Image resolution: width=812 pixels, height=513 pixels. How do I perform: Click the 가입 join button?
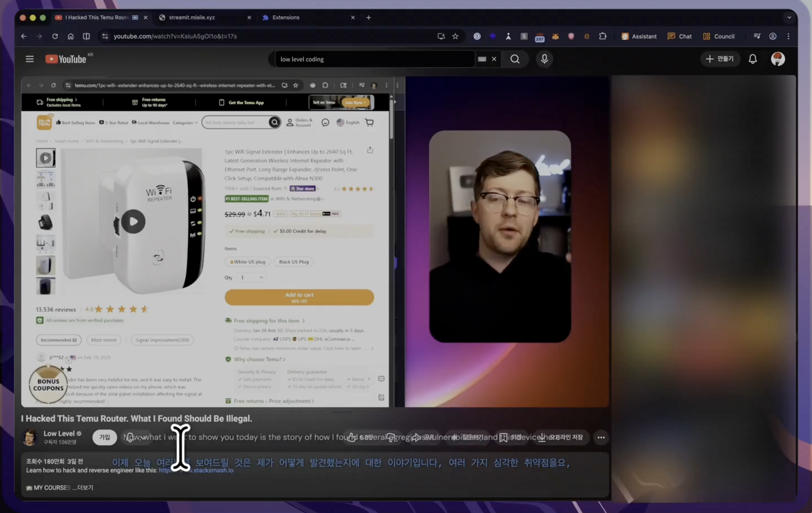pyautogui.click(x=104, y=437)
